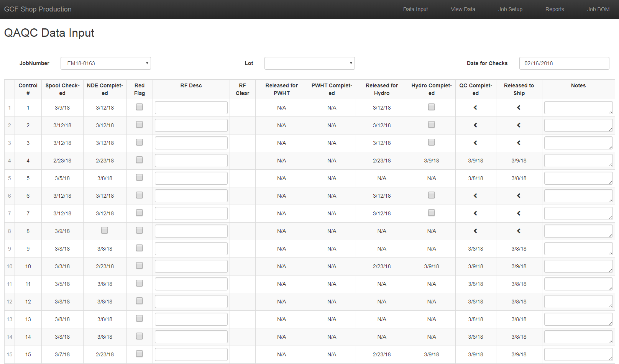
Task: Click Released to Ship arrow in row 2
Action: (519, 125)
